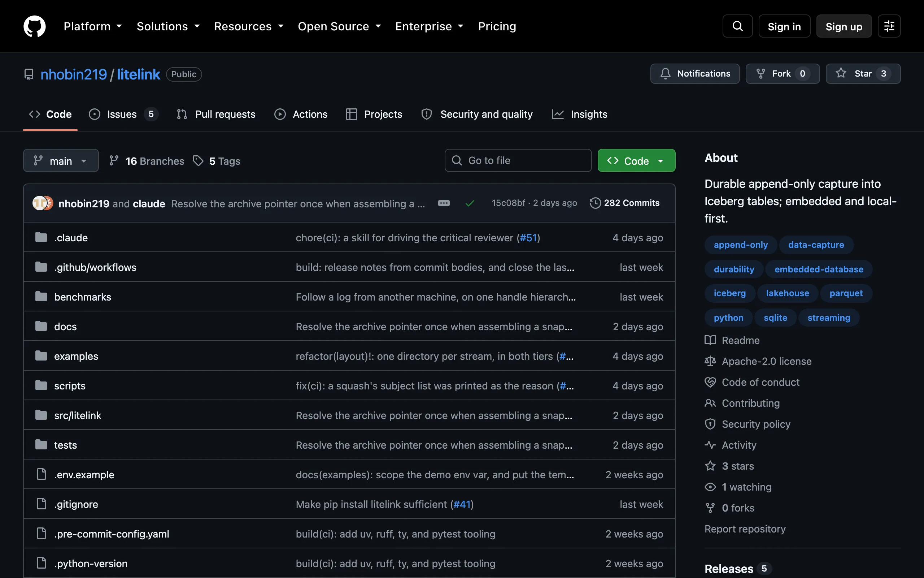
Task: Open the .gitignore file
Action: pyautogui.click(x=76, y=504)
